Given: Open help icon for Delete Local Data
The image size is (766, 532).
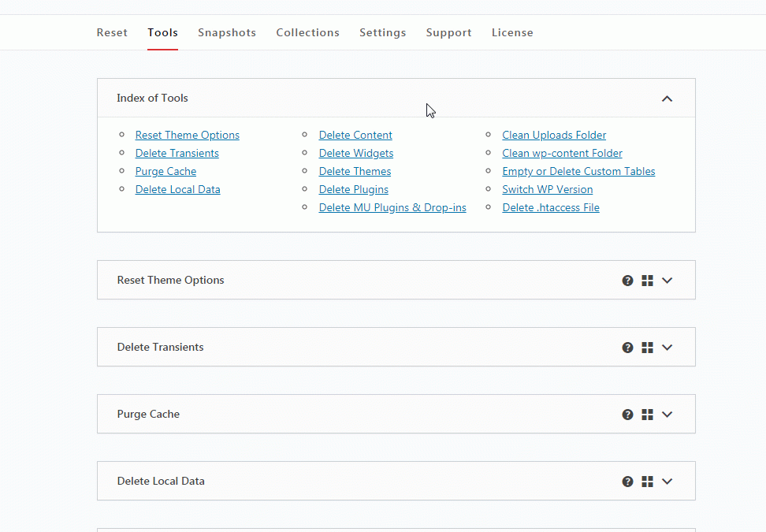Looking at the screenshot, I should [x=627, y=482].
